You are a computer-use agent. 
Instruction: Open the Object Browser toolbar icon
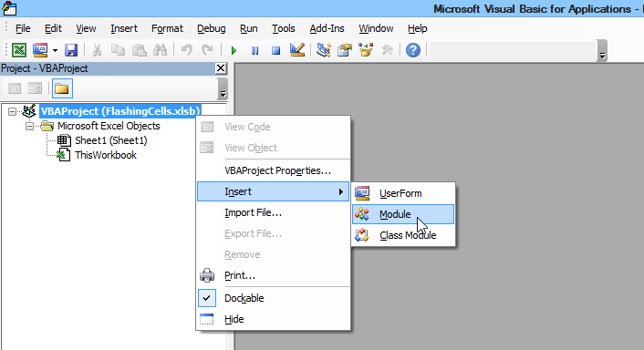(366, 50)
